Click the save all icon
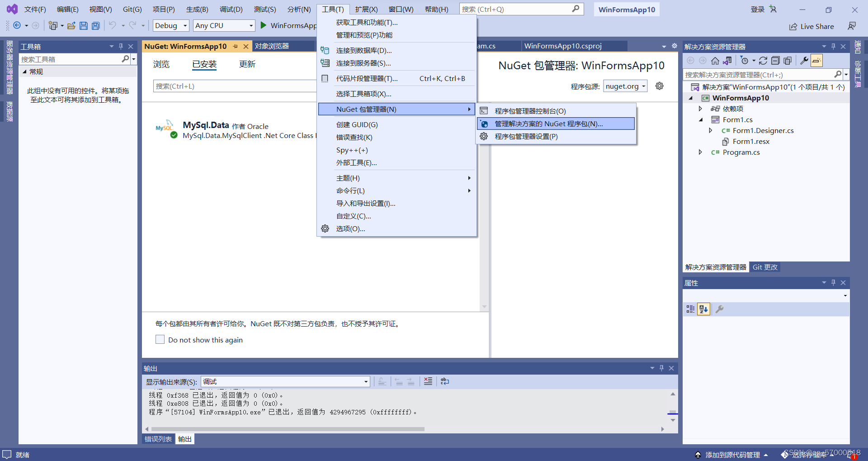This screenshot has height=461, width=868. click(x=95, y=26)
